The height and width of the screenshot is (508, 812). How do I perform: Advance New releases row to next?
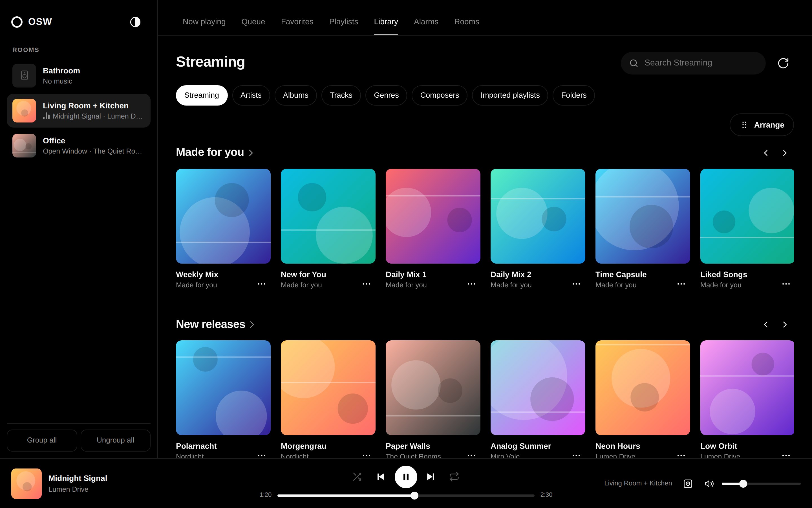click(784, 324)
